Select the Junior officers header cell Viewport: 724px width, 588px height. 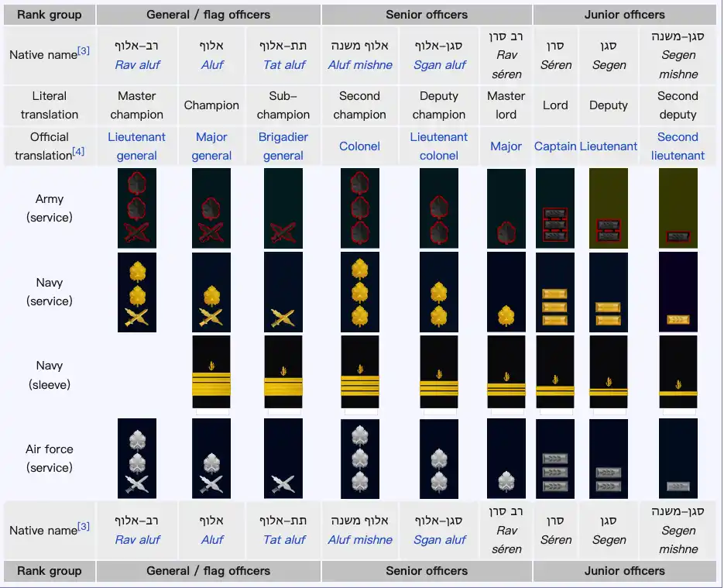click(625, 14)
